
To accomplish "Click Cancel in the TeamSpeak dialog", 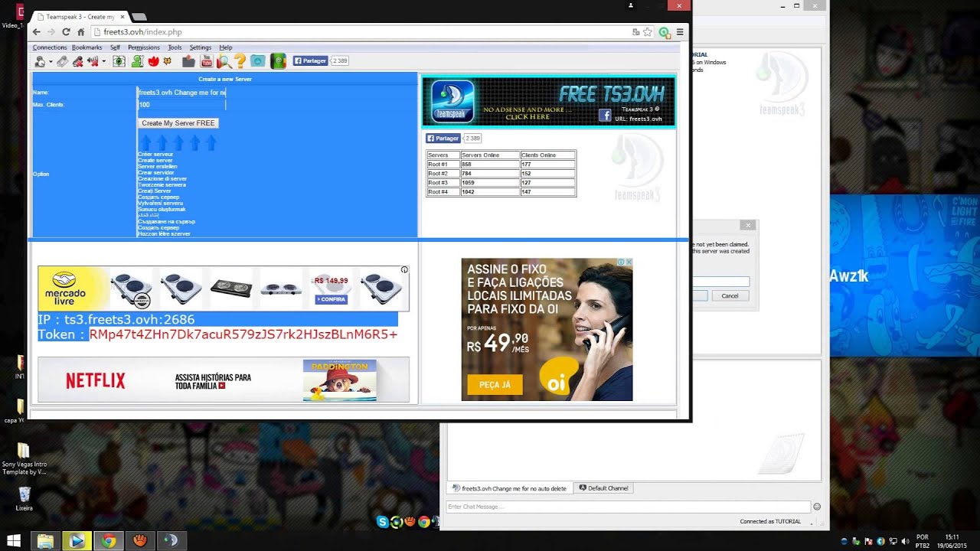I will pos(730,295).
